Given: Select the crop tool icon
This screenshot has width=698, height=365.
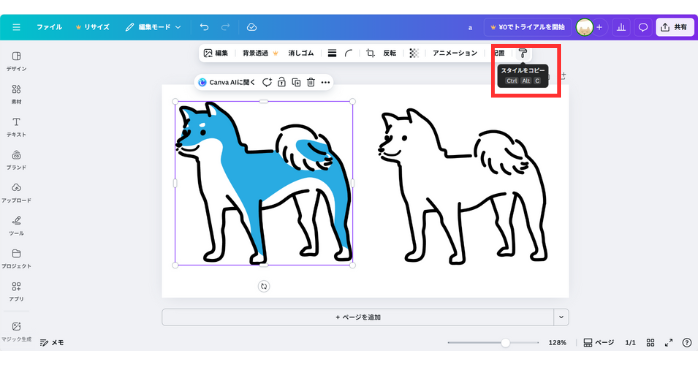Looking at the screenshot, I should tap(370, 53).
